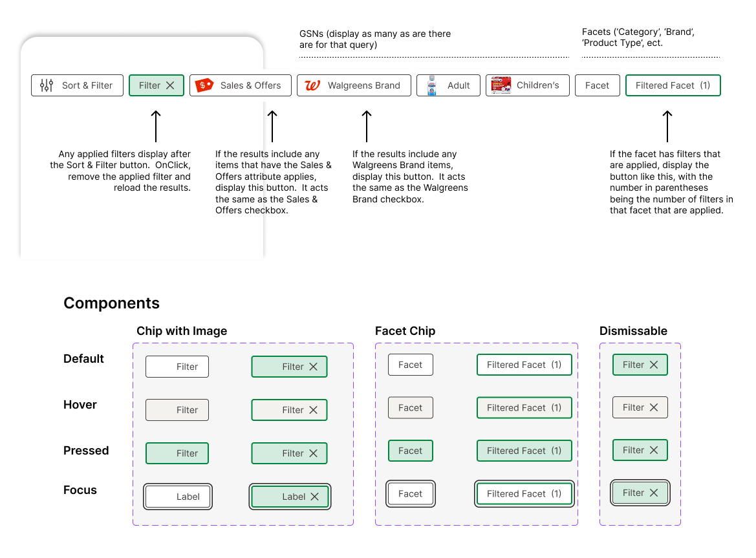Select the Facet chip in top row
Screen dimensions: 756x558
[x=597, y=85]
